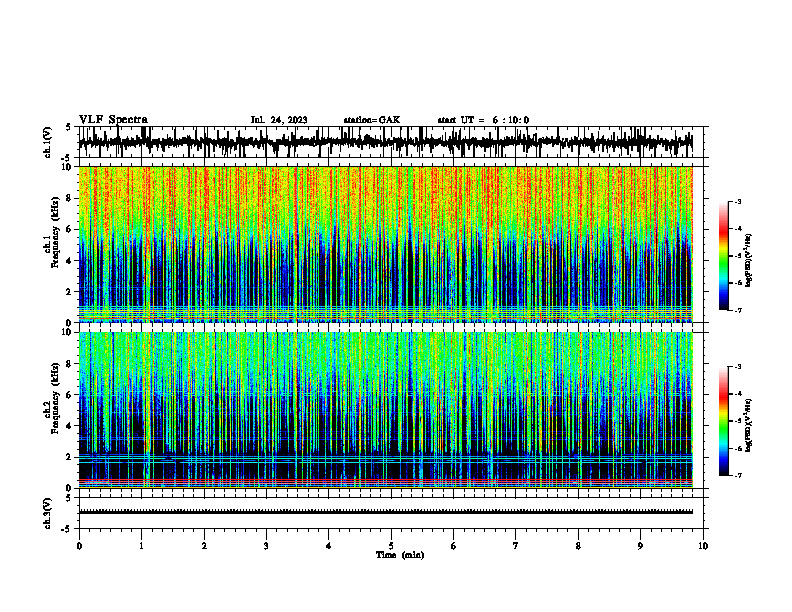This screenshot has width=792, height=612.
Task: Click the ch.1(V) waveform axis label
Action: (x=48, y=142)
